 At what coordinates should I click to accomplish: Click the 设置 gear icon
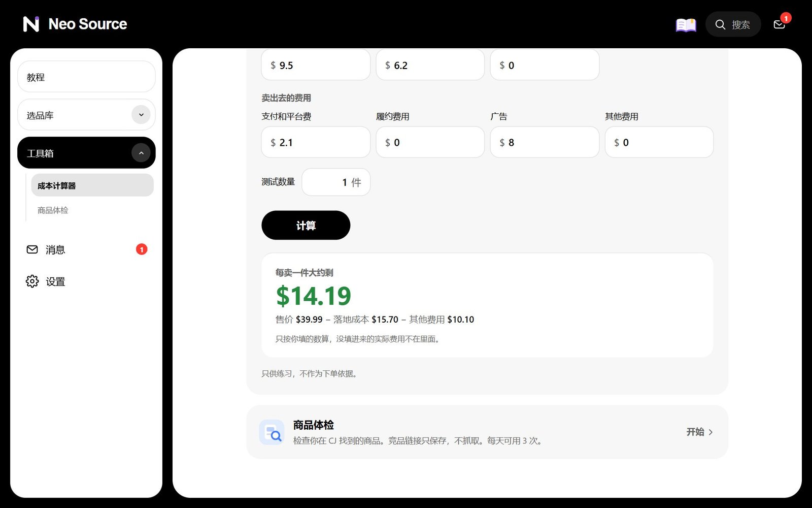click(x=32, y=281)
